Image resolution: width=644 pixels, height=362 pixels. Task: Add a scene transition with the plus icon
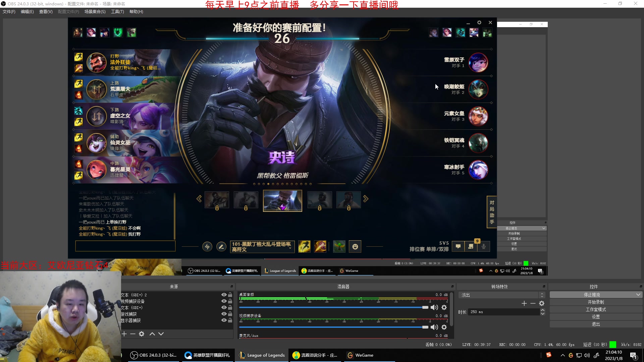[x=524, y=303]
